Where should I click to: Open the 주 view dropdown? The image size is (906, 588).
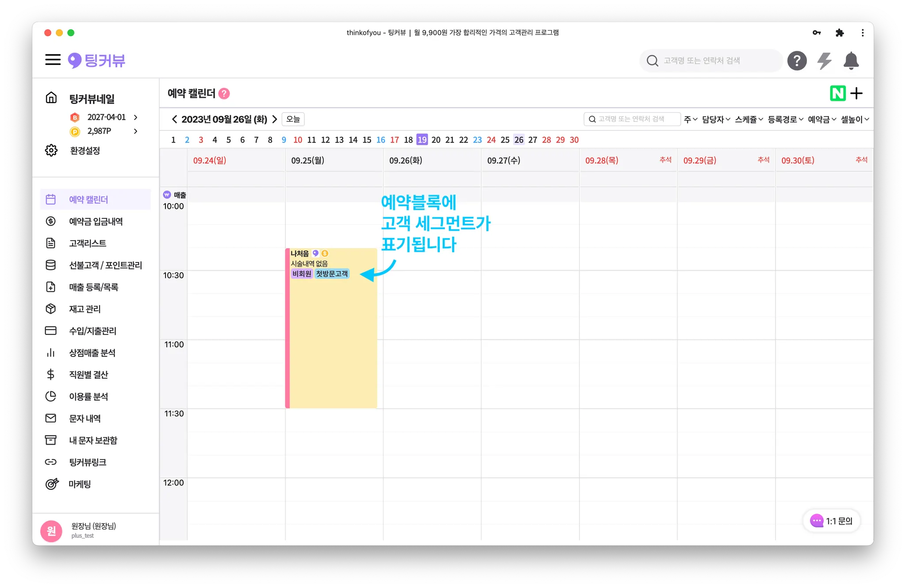pos(690,119)
